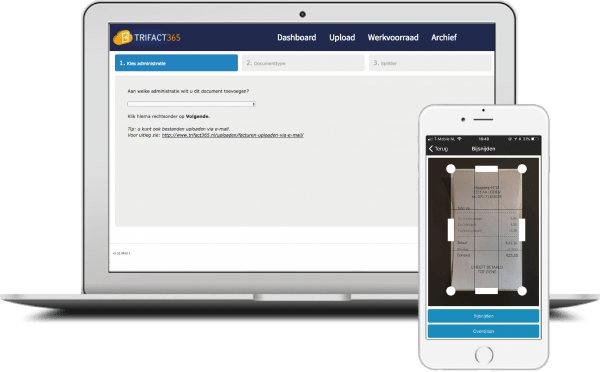Tap the Wi-Fi icon in phone status bar

[x=460, y=139]
